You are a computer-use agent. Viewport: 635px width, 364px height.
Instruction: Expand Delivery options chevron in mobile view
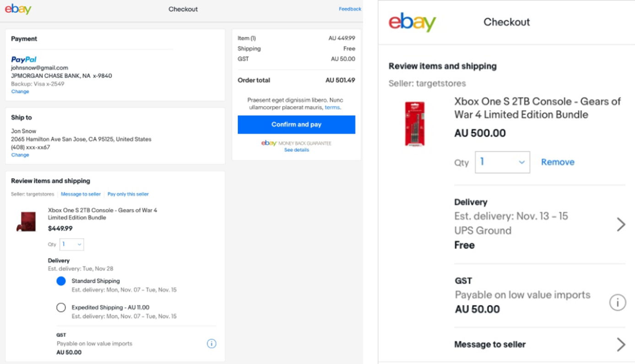621,224
